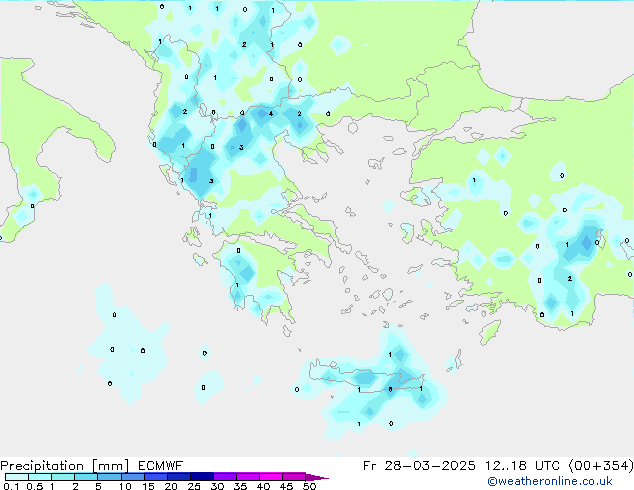Select the 30–35 mm purple legend swatch

click(225, 477)
